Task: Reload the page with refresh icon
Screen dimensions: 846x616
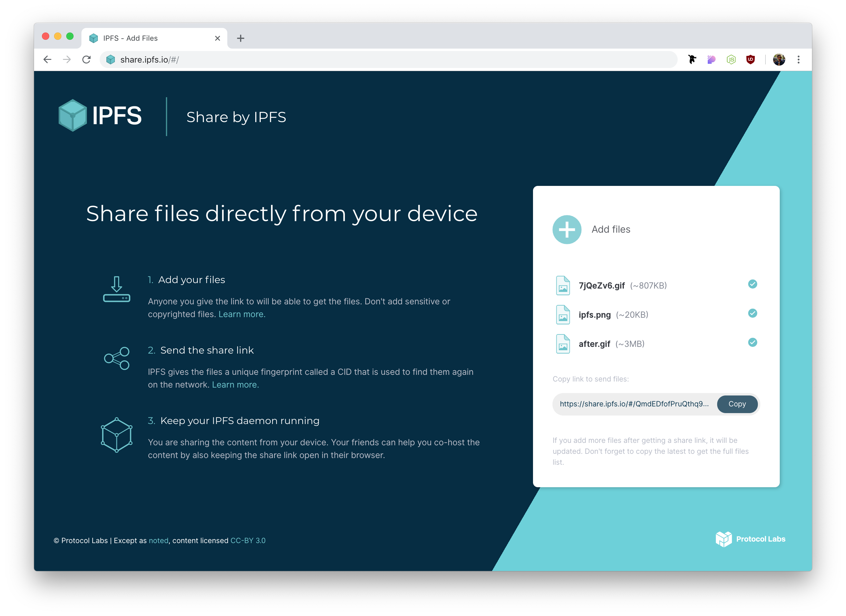Action: pos(87,60)
